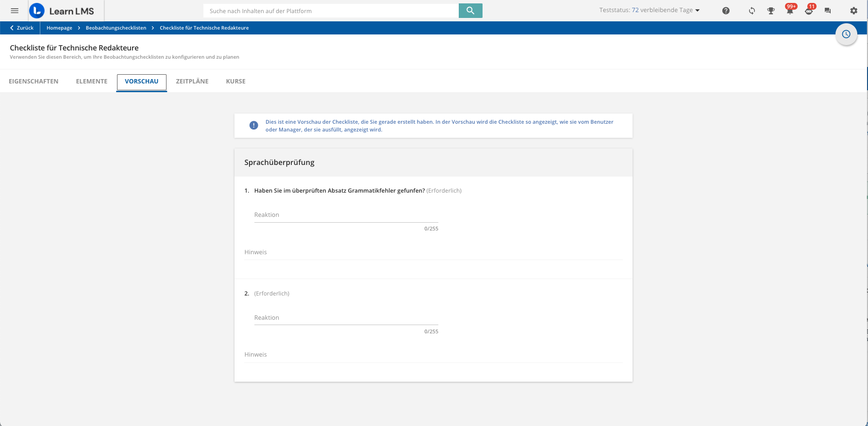The image size is (868, 426).
Task: Go back using Zurück button
Action: tap(22, 28)
